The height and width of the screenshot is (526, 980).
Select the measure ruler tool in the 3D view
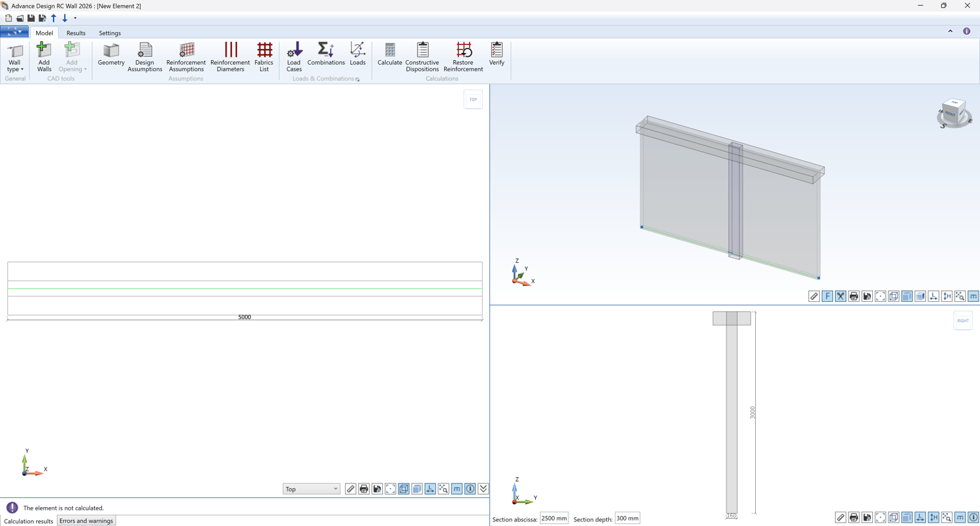point(814,296)
